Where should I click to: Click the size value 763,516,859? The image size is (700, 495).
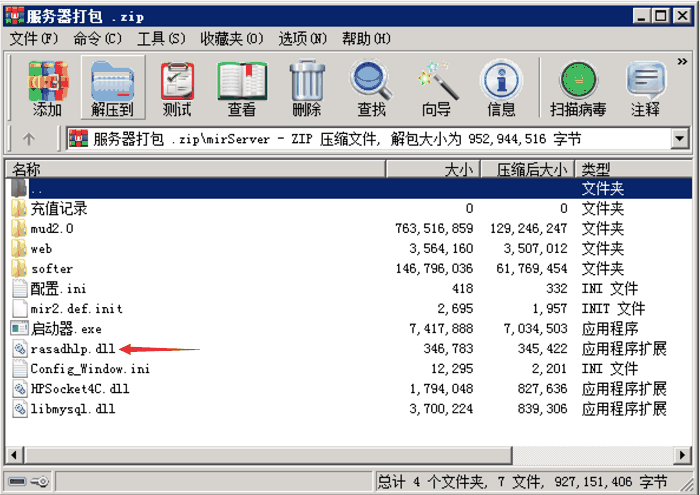click(434, 229)
